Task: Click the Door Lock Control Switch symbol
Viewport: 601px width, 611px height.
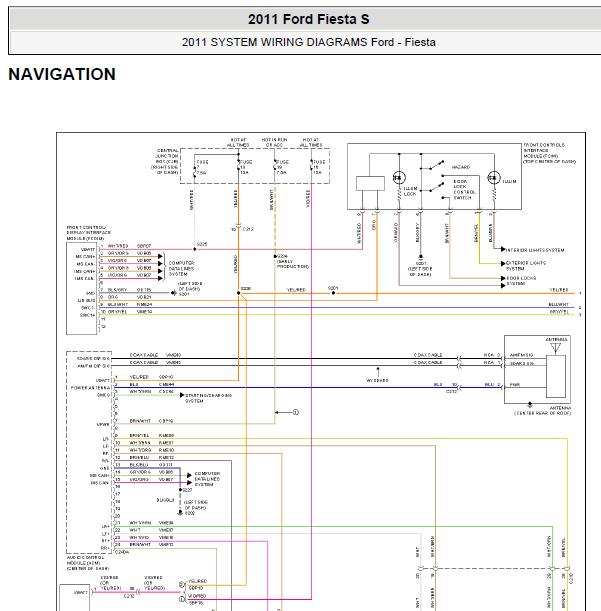Action: [436, 187]
